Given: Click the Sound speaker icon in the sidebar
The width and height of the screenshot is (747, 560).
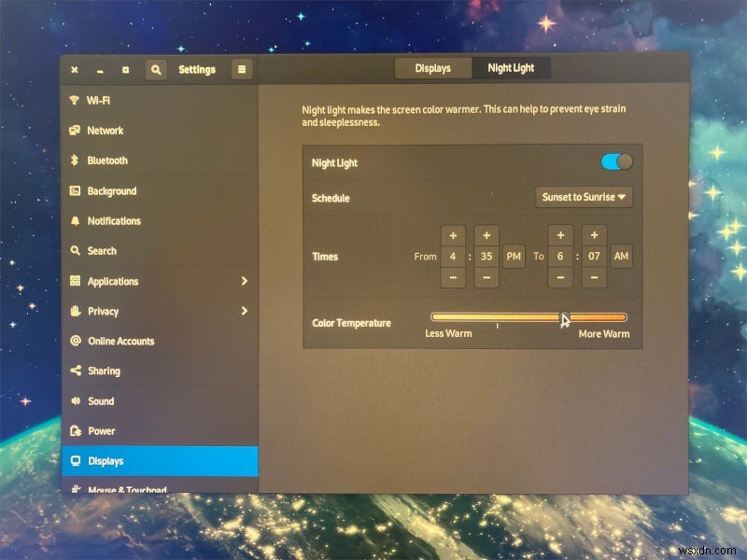Looking at the screenshot, I should tap(78, 400).
